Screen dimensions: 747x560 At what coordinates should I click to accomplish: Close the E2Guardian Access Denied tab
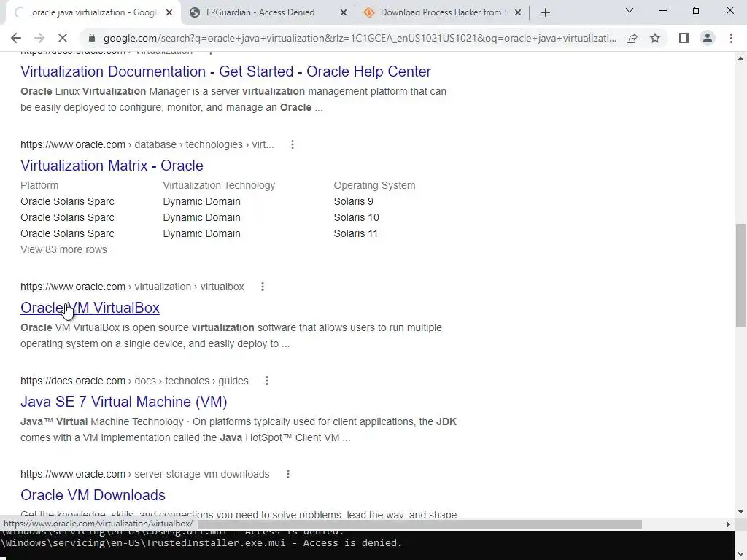344,13
